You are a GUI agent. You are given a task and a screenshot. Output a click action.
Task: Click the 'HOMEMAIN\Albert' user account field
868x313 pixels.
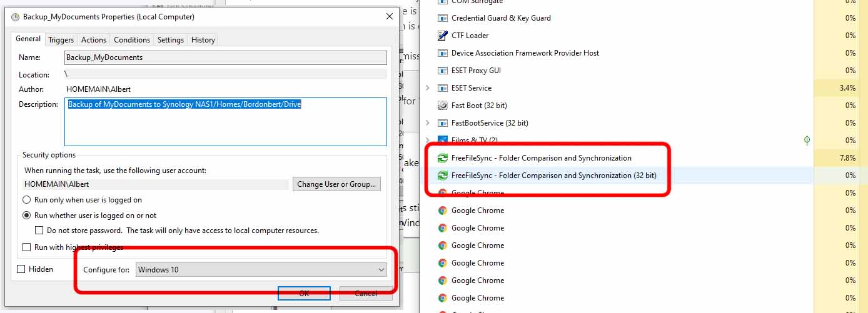pos(156,184)
